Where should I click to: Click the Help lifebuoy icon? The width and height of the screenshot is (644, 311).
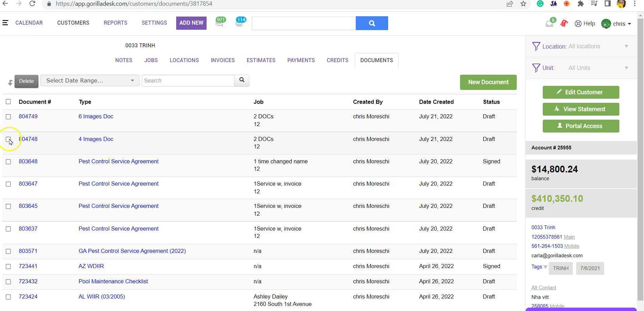(578, 24)
